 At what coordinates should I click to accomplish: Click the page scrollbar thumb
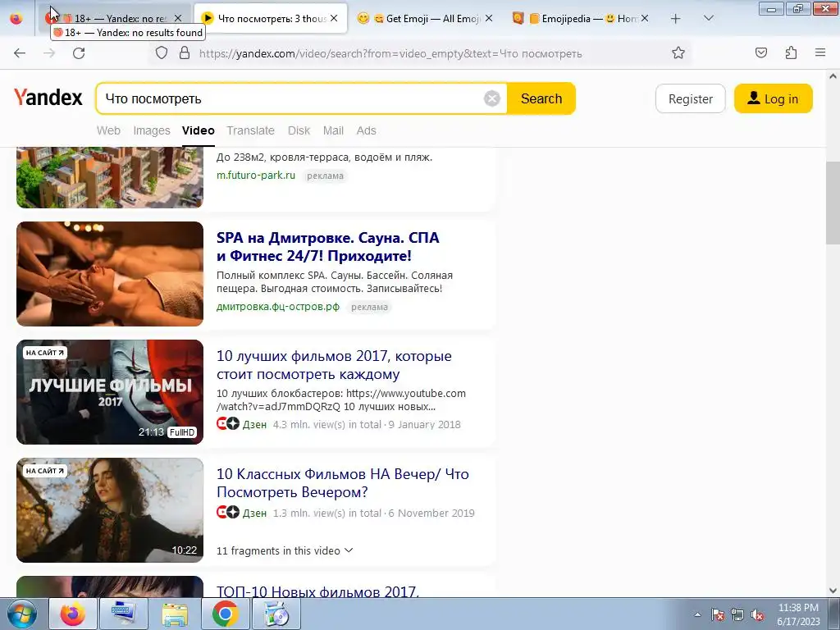(833, 203)
